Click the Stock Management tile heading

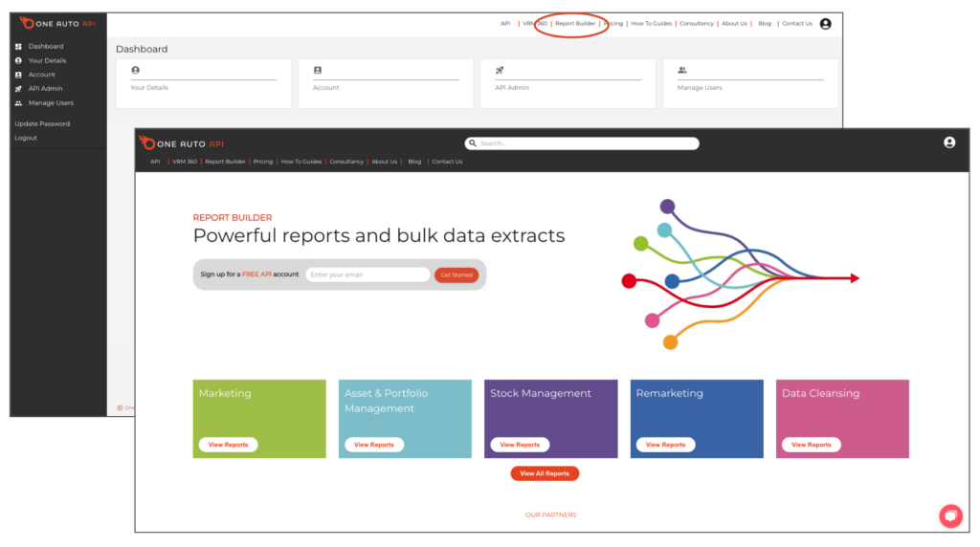point(540,393)
